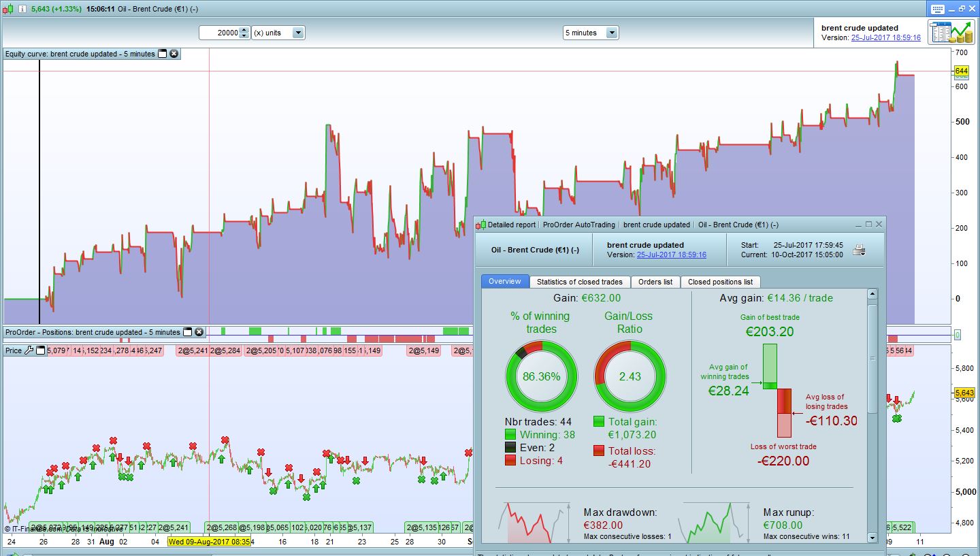The image size is (980, 556).
Task: Close the ProOrder Positions panel
Action: (x=199, y=332)
